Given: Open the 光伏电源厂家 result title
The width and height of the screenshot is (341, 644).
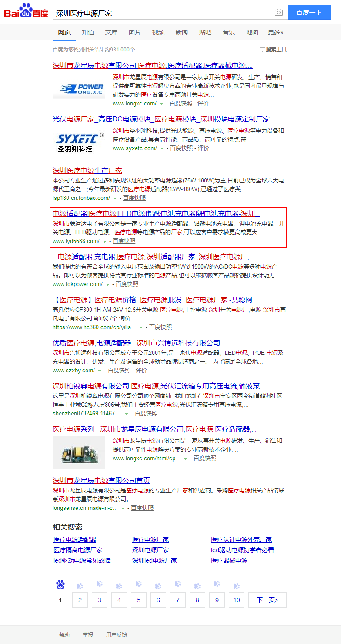Looking at the screenshot, I should (x=161, y=119).
